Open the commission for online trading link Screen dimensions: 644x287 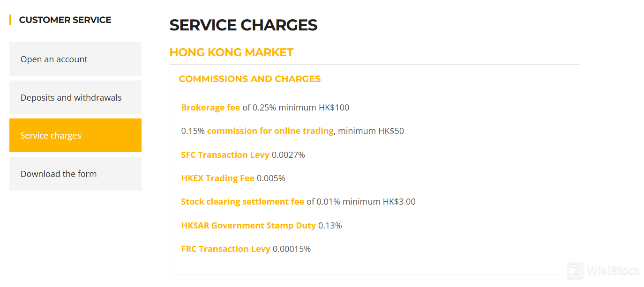(270, 131)
